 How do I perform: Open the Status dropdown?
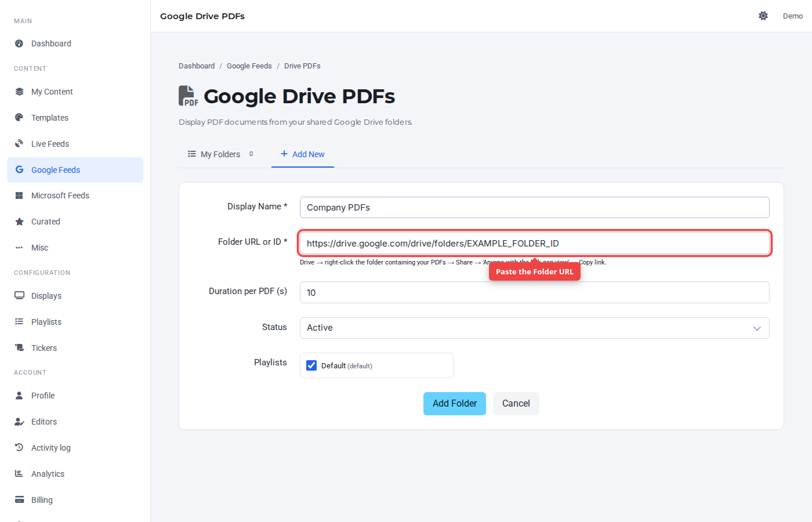(x=534, y=328)
